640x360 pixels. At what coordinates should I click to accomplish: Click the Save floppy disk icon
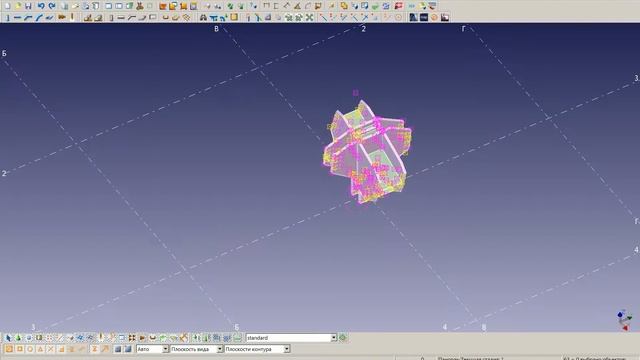tap(28, 6)
